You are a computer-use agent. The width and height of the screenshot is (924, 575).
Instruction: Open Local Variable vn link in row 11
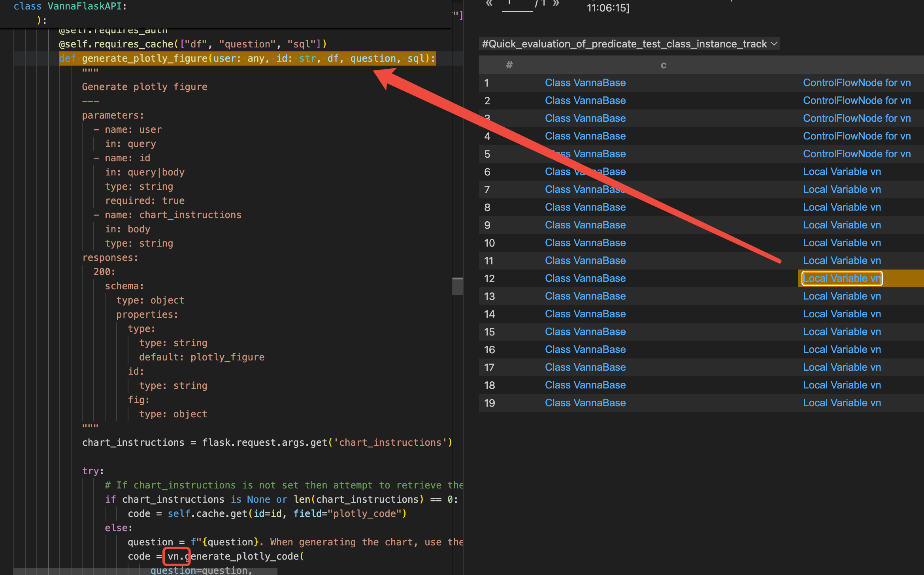[x=842, y=260]
